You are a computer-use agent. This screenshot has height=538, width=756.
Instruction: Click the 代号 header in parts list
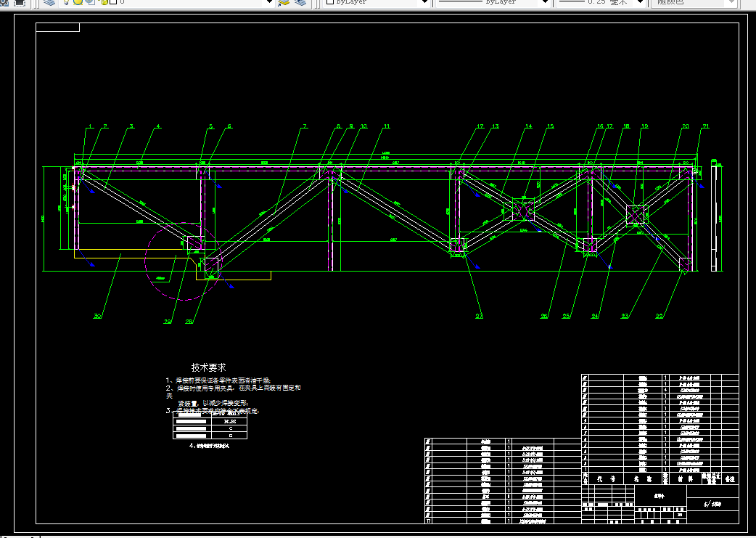[606, 478]
